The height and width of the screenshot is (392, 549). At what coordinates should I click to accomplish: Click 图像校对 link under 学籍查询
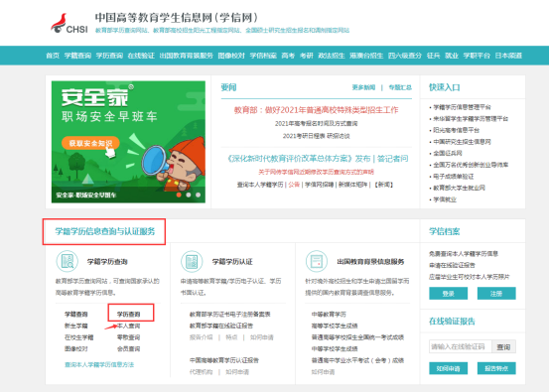(76, 349)
